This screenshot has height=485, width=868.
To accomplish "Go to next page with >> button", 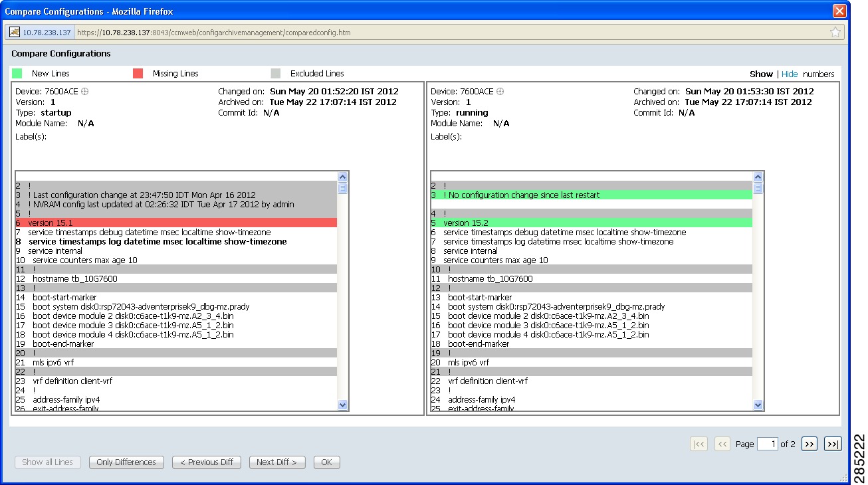I will (x=809, y=444).
